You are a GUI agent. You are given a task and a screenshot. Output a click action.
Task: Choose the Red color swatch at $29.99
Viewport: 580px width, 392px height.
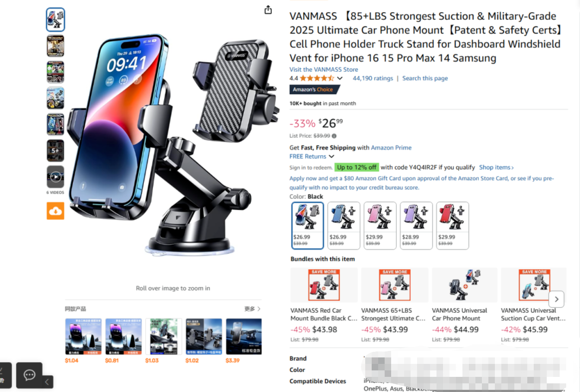pyautogui.click(x=453, y=225)
